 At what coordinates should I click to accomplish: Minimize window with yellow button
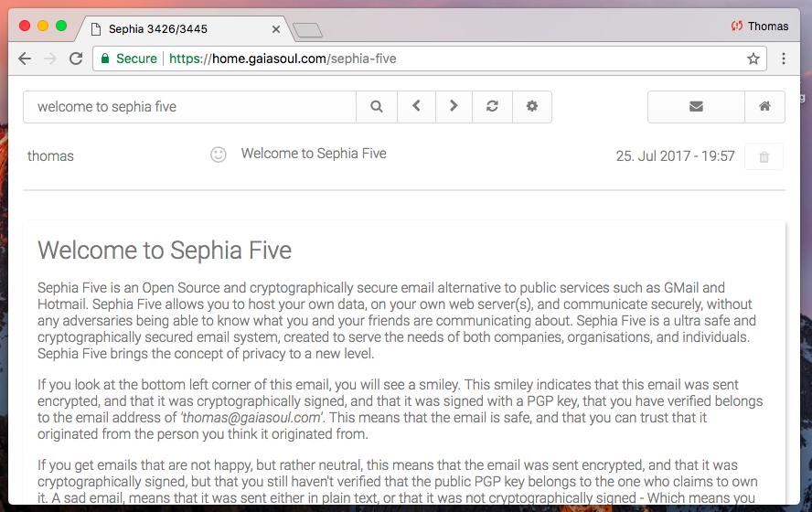(x=43, y=26)
